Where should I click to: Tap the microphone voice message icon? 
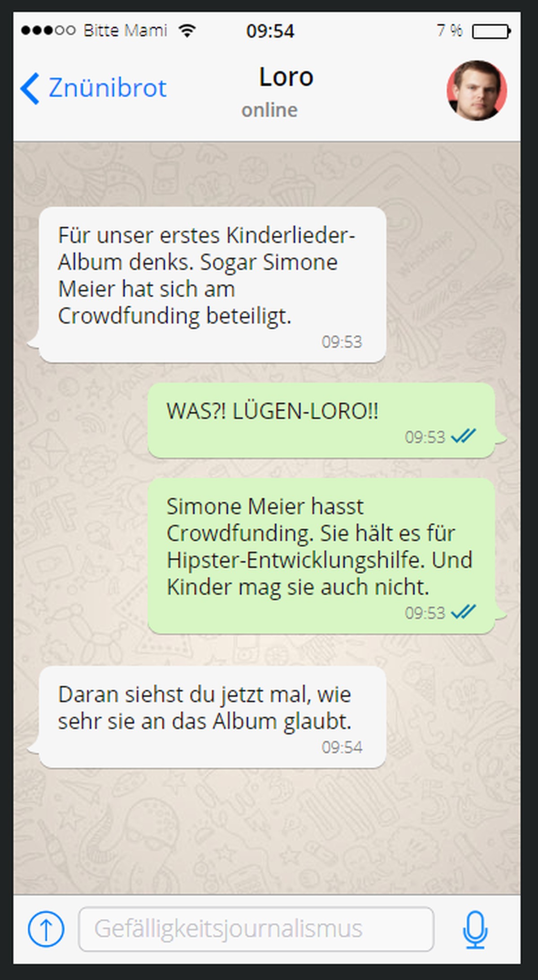click(x=475, y=929)
